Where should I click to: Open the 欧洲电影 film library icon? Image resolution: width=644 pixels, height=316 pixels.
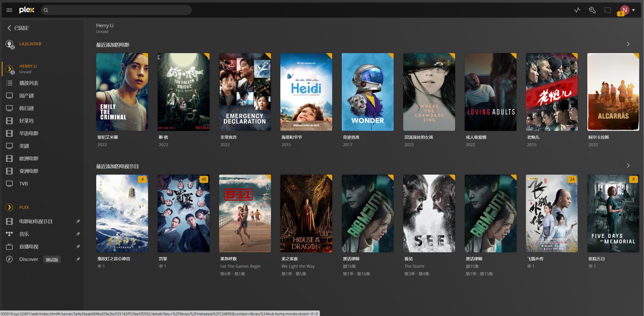click(x=9, y=159)
